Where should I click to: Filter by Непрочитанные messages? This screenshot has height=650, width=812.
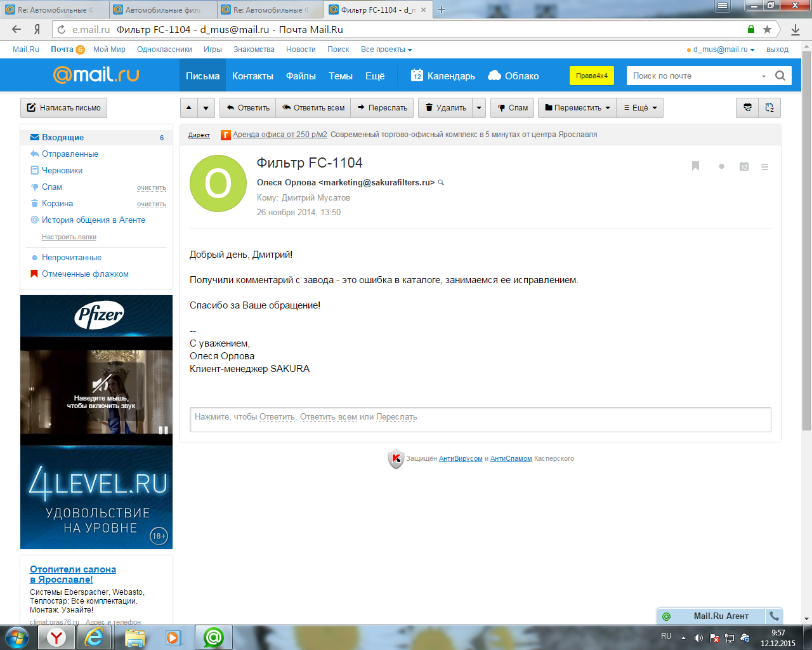[x=72, y=257]
